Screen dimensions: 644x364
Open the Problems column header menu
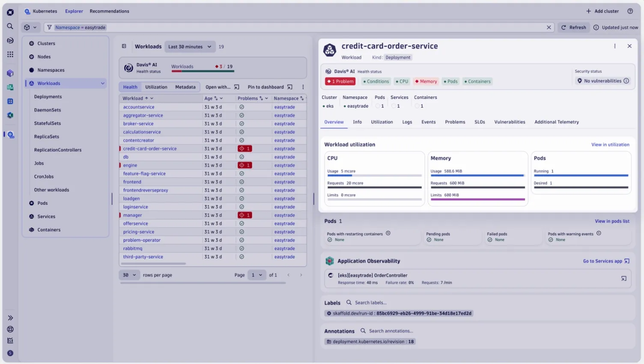(x=266, y=98)
